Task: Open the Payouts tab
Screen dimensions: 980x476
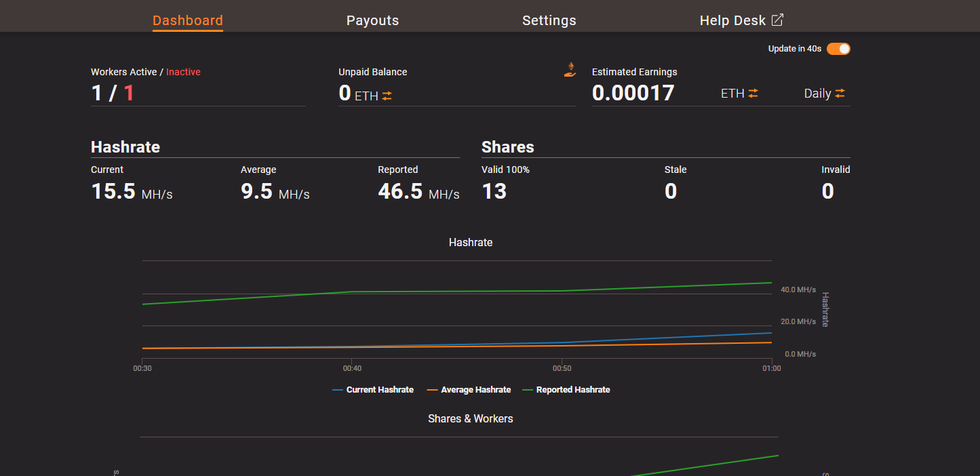Action: click(x=372, y=20)
